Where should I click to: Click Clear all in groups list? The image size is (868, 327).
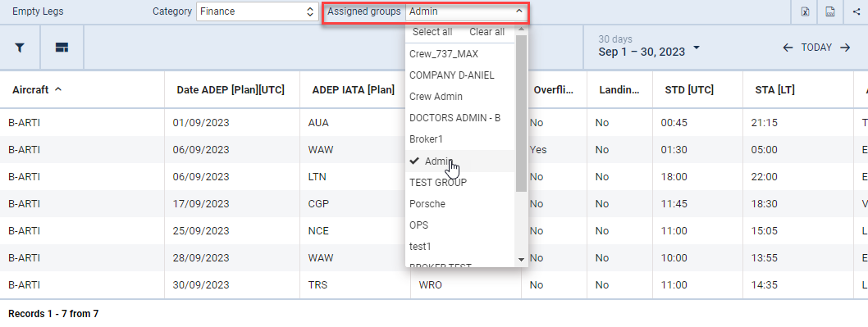(487, 32)
